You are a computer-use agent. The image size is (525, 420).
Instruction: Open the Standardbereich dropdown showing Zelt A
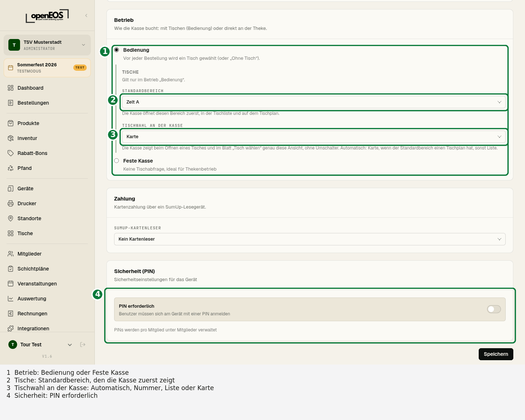click(314, 102)
